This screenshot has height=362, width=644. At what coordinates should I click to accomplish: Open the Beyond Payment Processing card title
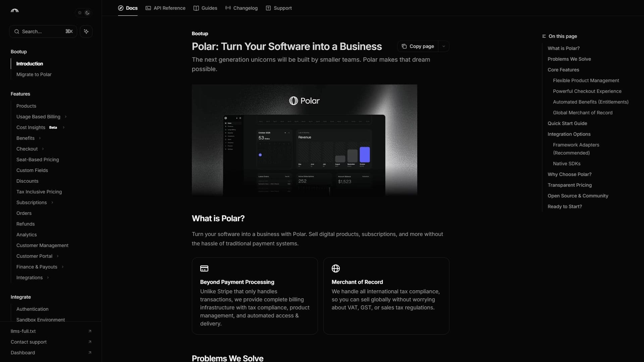(237, 282)
